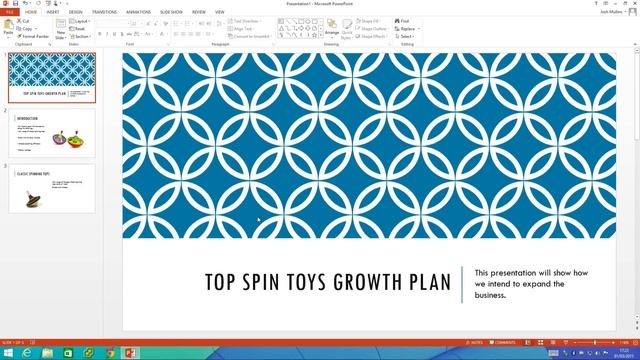The image size is (640, 360).
Task: Activate the Format Painter
Action: pyautogui.click(x=33, y=36)
